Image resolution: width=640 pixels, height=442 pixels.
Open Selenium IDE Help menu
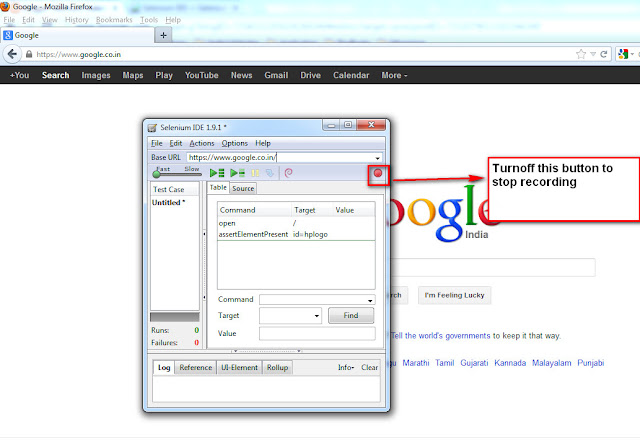[x=263, y=143]
